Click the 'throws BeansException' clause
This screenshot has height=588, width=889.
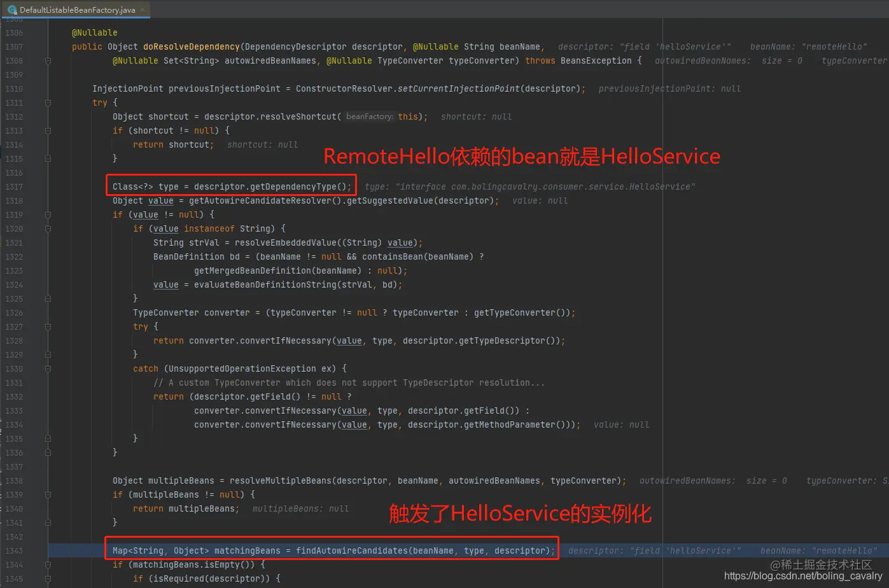coord(578,61)
